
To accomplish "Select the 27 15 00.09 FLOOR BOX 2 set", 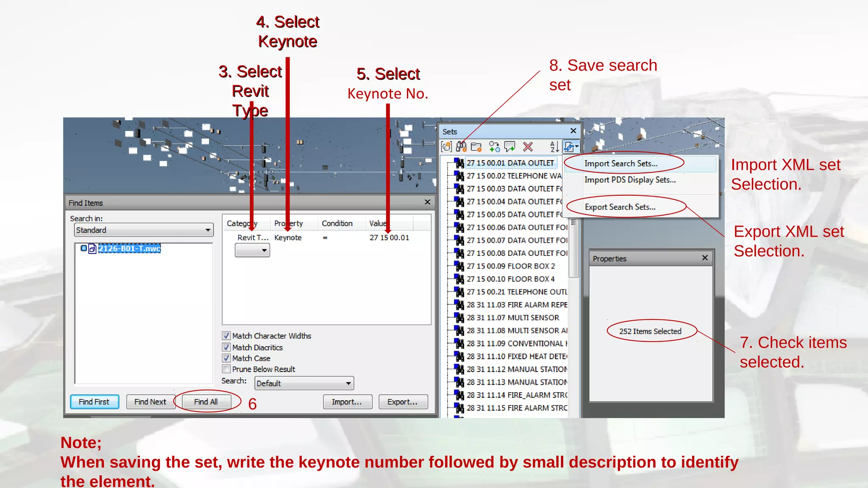I will (510, 266).
